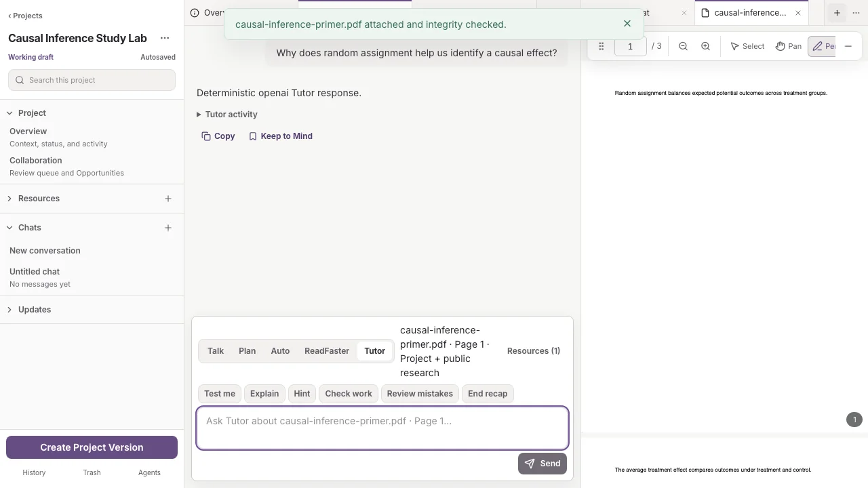Close the chat tab
Screen dimensions: 868x488
[x=684, y=13]
